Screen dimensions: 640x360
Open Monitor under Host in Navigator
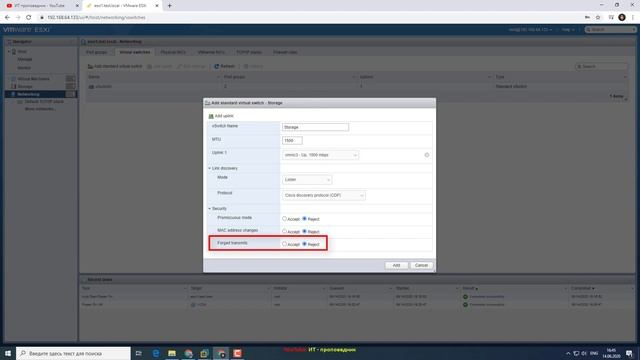tap(24, 68)
